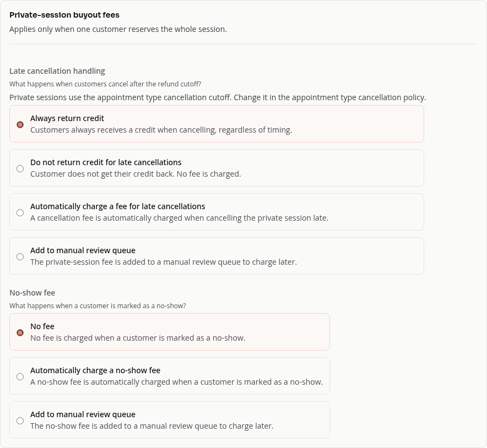Screen dimensions: 487x448
Task: Choose "Automatically charge a no-show fee" radio
Action: tap(20, 376)
